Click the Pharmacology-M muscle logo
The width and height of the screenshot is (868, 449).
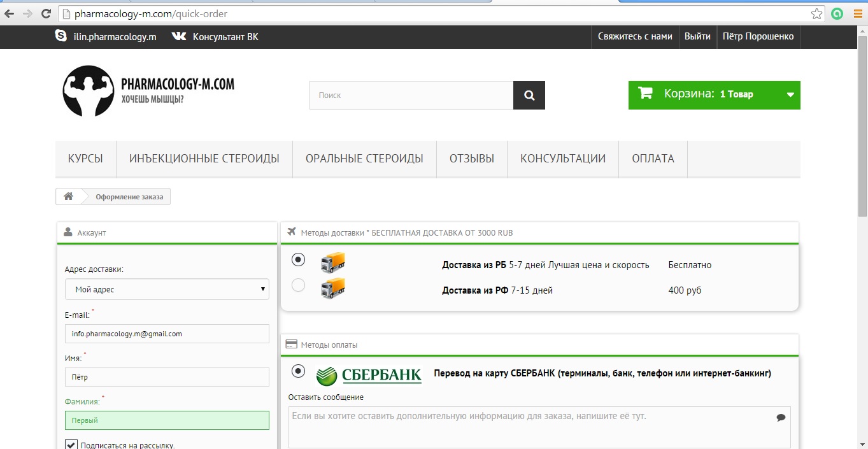click(x=88, y=91)
